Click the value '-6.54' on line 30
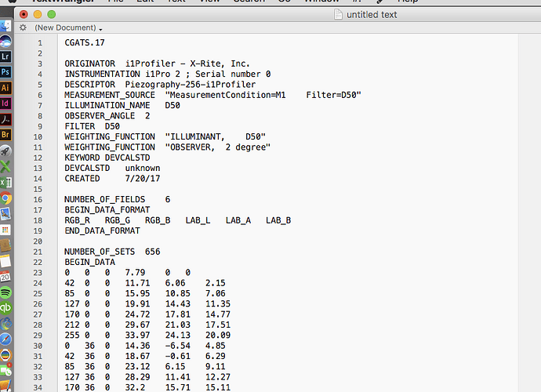Viewport: 541px width, 392px height. [178, 346]
